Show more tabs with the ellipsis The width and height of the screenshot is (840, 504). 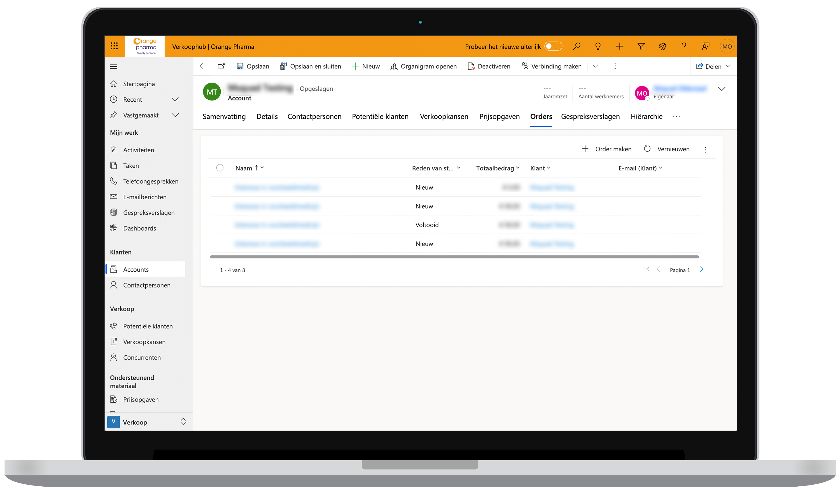(676, 117)
